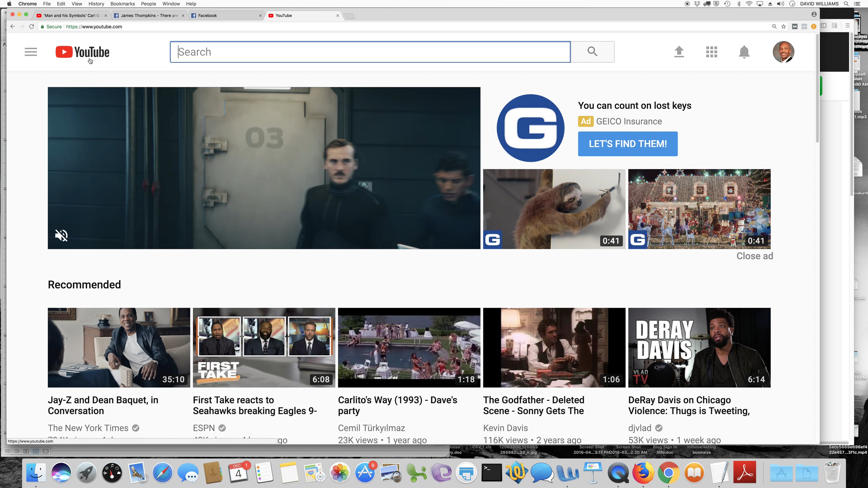868x488 pixels.
Task: Reload the page with the refresh icon
Action: 31,26
